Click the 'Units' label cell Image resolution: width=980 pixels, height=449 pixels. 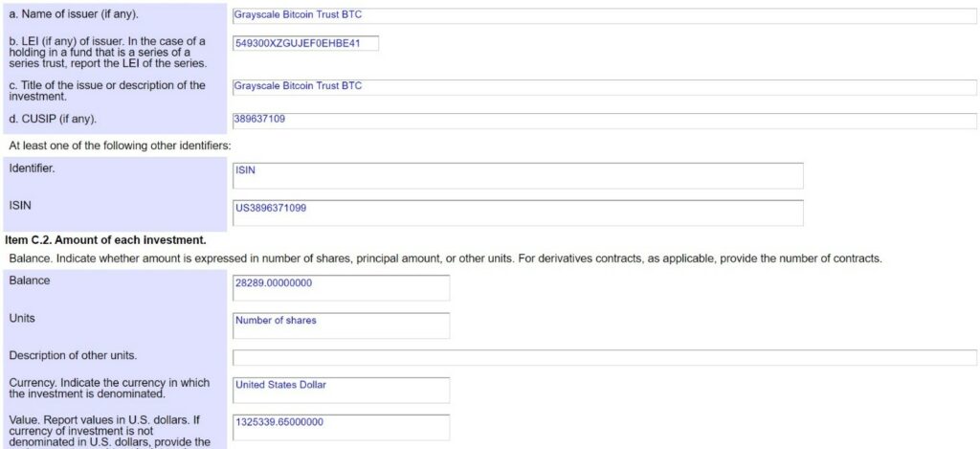(115, 326)
